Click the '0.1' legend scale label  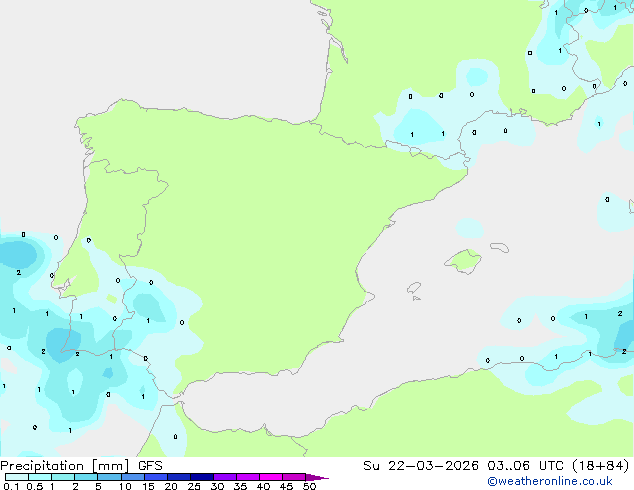(11, 486)
